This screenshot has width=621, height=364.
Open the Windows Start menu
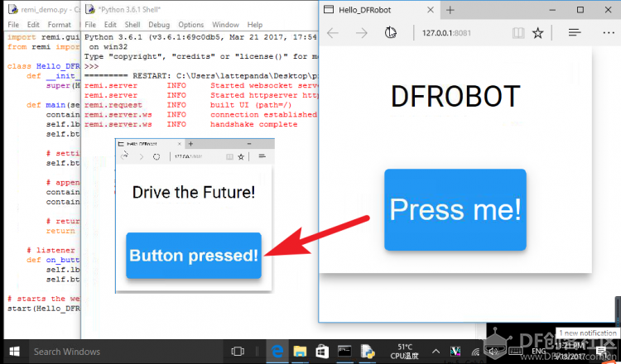tap(15, 352)
